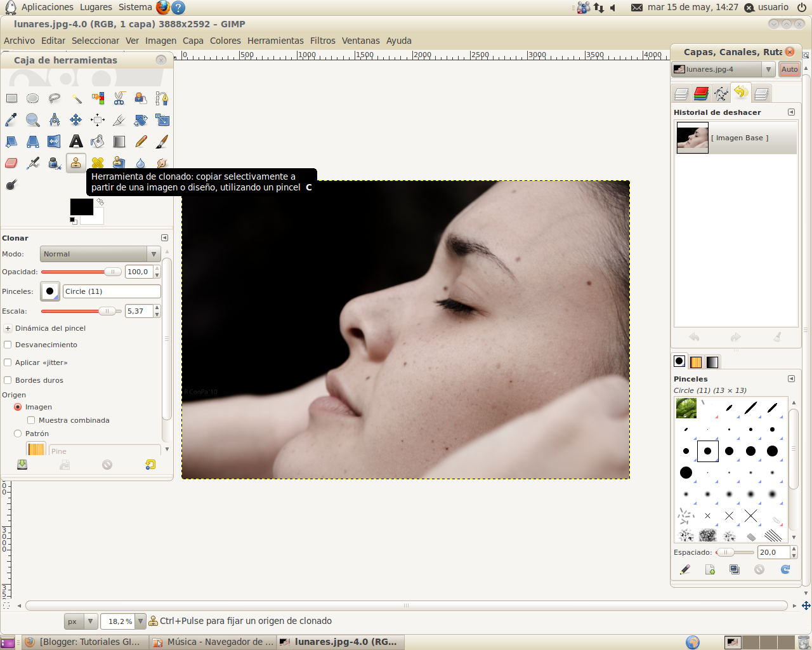Select the Crop tool
This screenshot has height=650, width=812.
[x=119, y=120]
